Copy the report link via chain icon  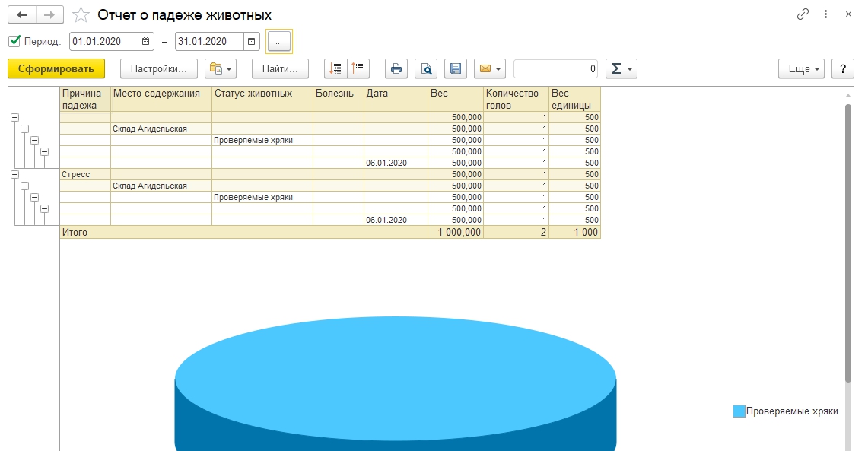[x=803, y=14]
